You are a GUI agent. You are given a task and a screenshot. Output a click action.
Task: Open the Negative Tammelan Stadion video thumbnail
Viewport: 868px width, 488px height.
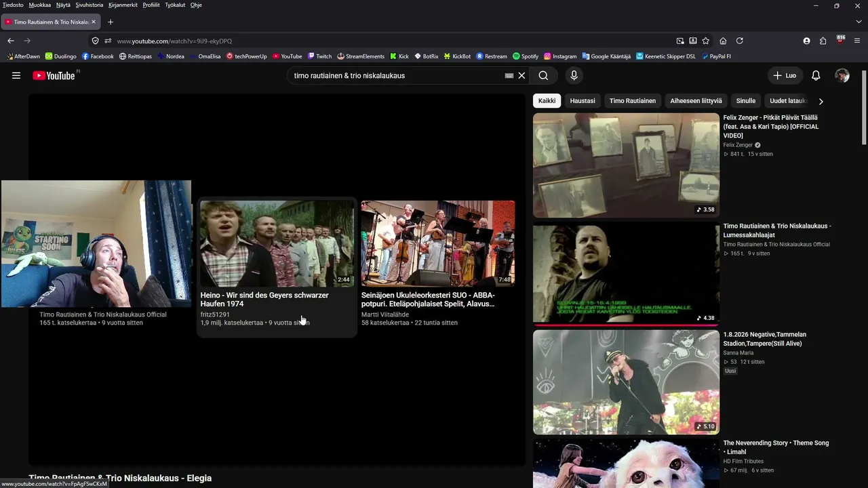click(626, 382)
